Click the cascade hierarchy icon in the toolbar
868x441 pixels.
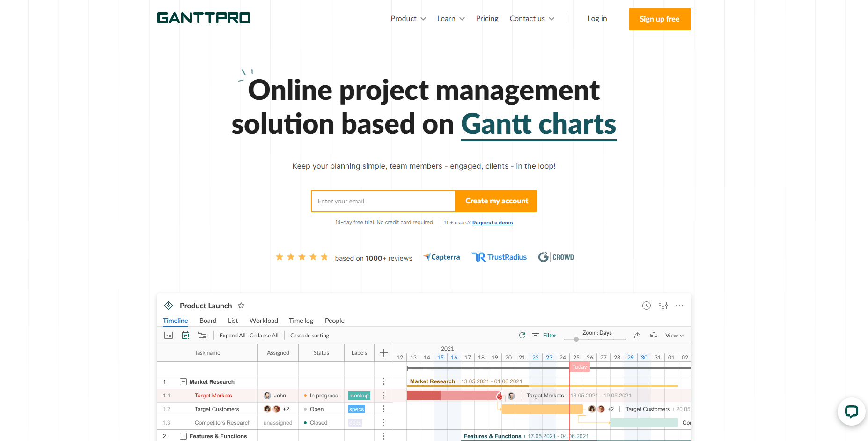click(x=202, y=335)
